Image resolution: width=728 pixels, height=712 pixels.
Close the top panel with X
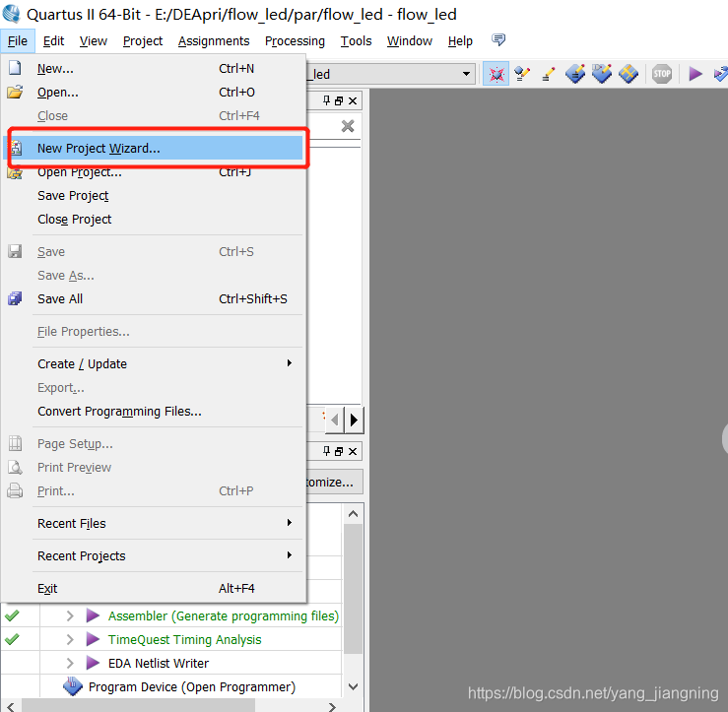point(353,100)
